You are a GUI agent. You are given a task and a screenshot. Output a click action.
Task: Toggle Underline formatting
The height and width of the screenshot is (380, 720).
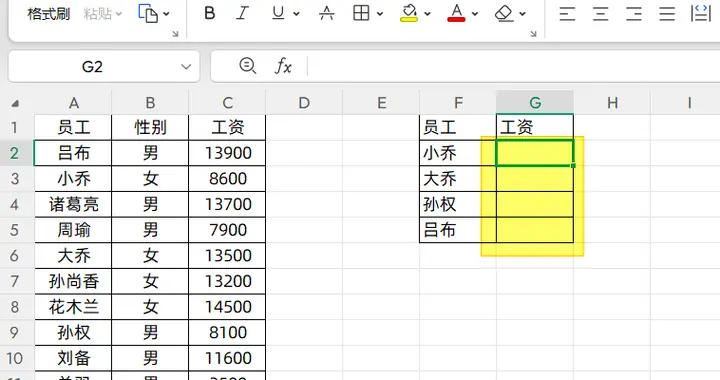(x=278, y=14)
